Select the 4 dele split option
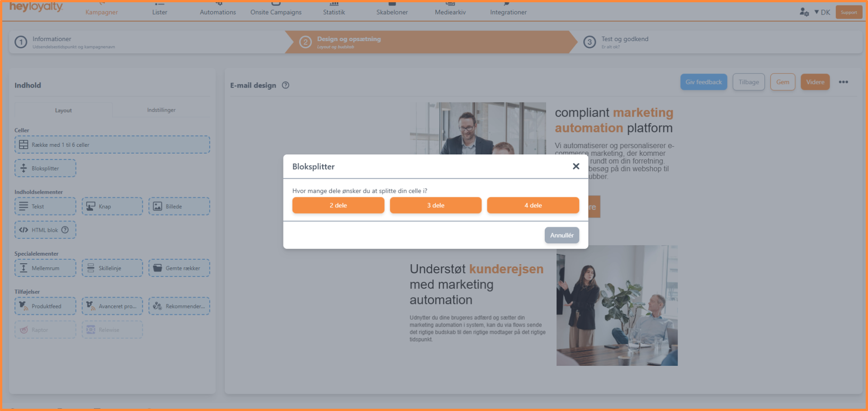 tap(533, 205)
